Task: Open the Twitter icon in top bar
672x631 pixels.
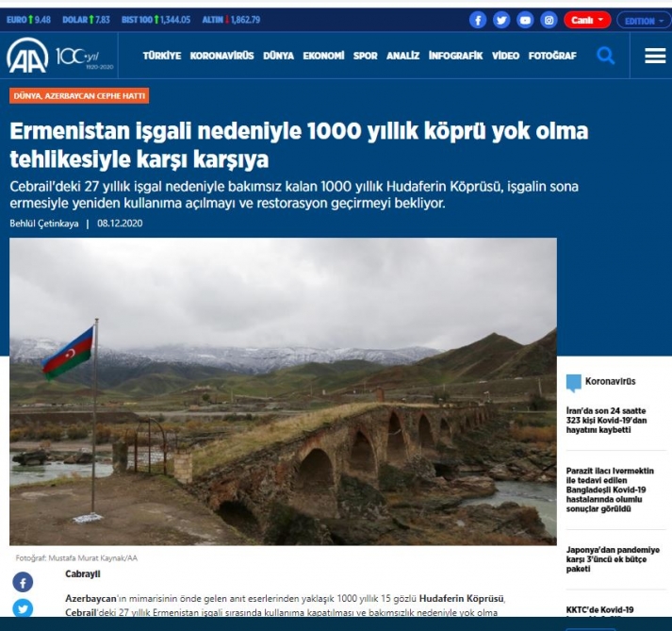Action: (501, 20)
